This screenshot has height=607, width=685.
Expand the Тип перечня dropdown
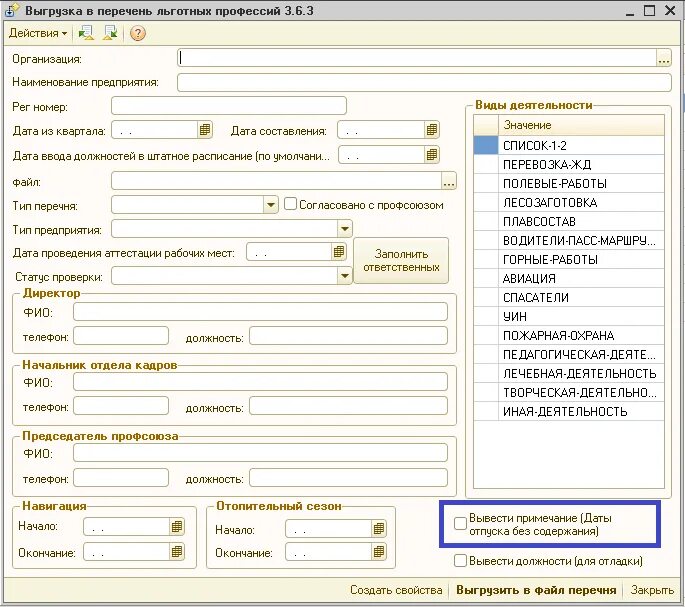pyautogui.click(x=270, y=205)
